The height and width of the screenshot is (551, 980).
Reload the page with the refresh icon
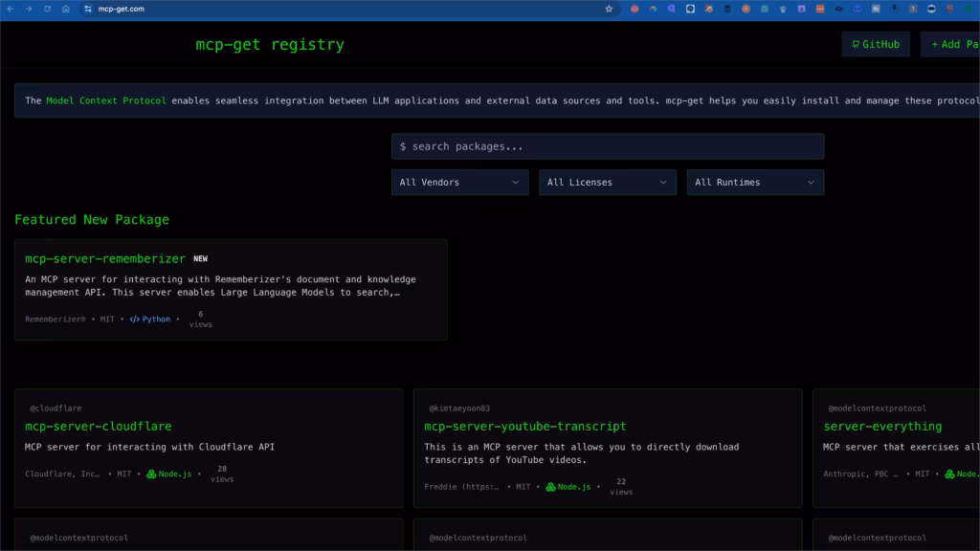pyautogui.click(x=48, y=9)
